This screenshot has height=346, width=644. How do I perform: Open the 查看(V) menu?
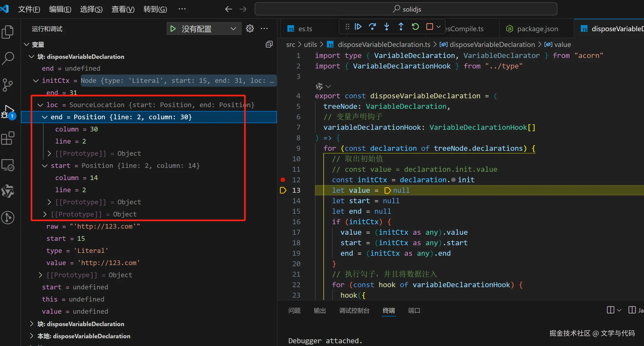(123, 9)
